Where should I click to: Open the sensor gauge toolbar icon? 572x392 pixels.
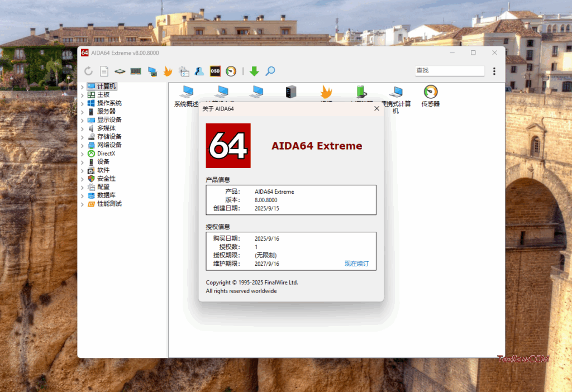pos(231,71)
